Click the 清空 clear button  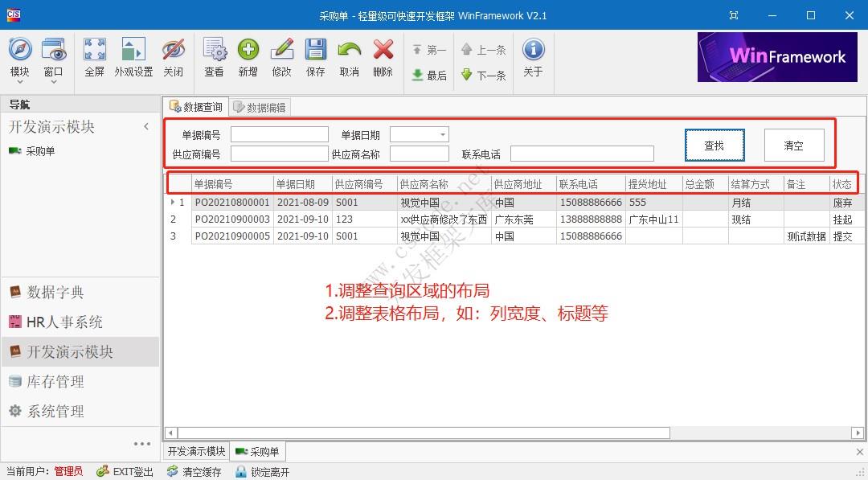(x=793, y=145)
